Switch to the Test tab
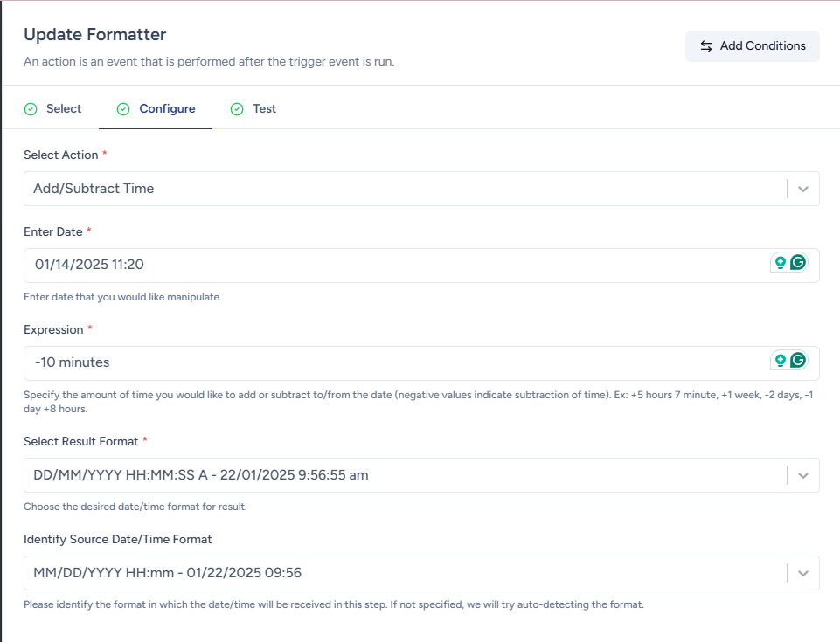840x642 pixels. click(x=264, y=109)
